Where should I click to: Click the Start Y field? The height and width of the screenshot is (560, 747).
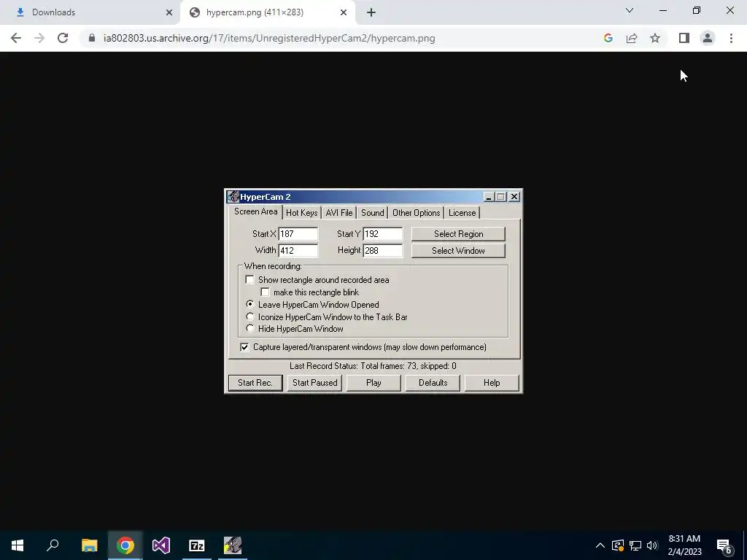click(383, 234)
